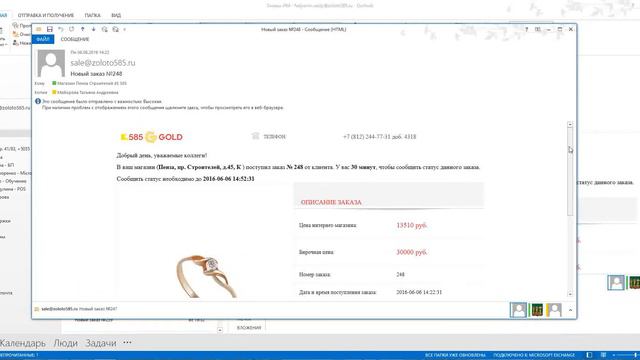Image resolution: width=640 pixels, height=360 pixels.
Task: Click the Save icon in message toolbar
Action: click(49, 29)
